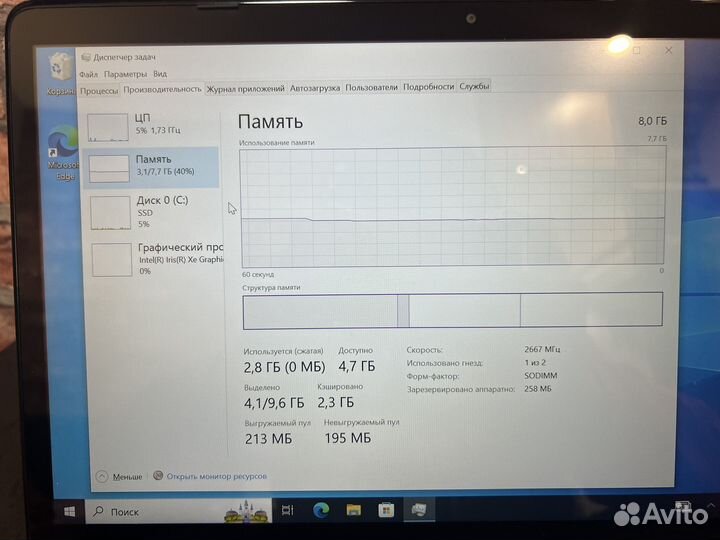Image resolution: width=720 pixels, height=540 pixels.
Task: Click the Диск 0 mini graph thumbnail
Action: click(x=110, y=213)
